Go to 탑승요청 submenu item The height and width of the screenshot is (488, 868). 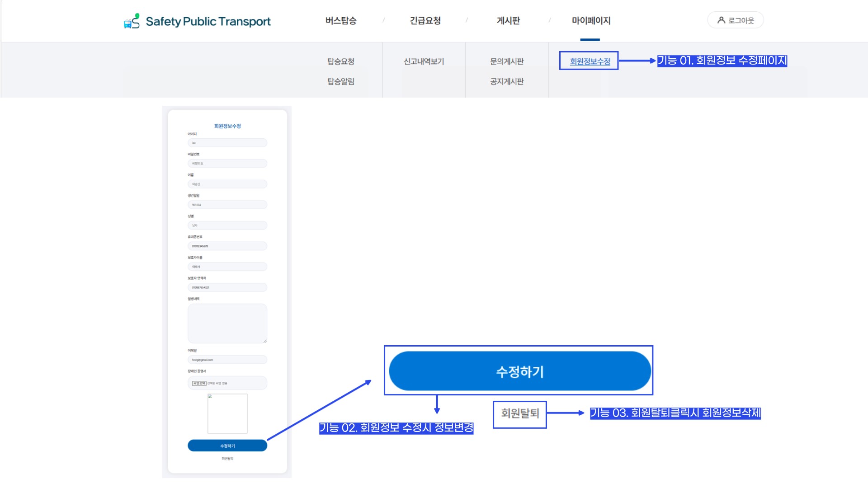pyautogui.click(x=341, y=61)
